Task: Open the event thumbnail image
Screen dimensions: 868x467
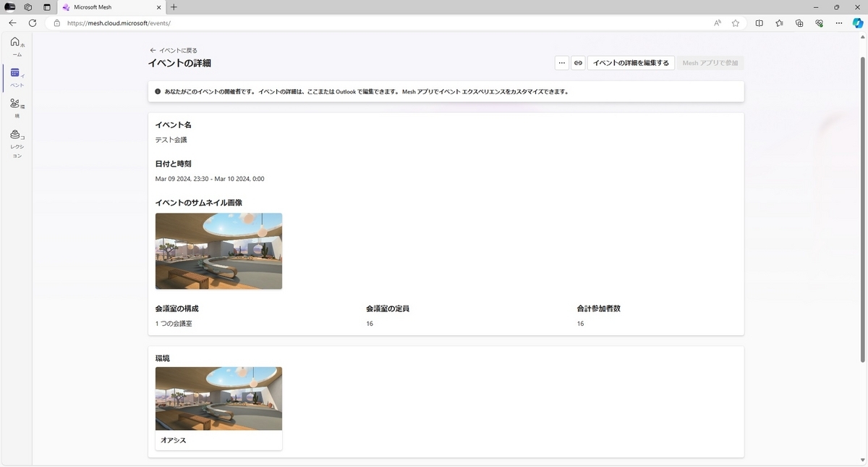Action: [218, 251]
